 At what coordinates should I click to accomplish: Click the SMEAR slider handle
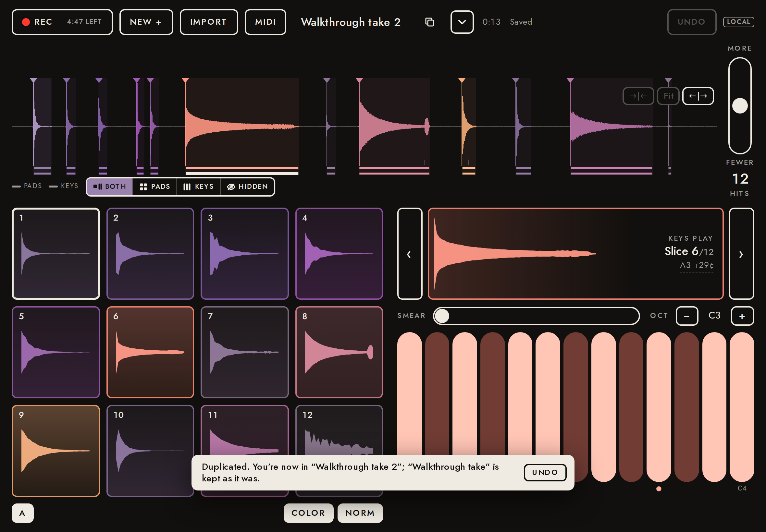click(442, 316)
